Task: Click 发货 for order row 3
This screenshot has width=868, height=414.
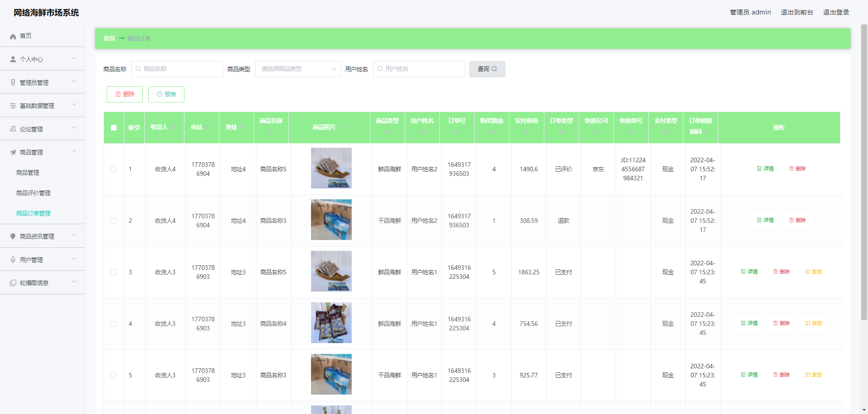Action: [x=813, y=272]
